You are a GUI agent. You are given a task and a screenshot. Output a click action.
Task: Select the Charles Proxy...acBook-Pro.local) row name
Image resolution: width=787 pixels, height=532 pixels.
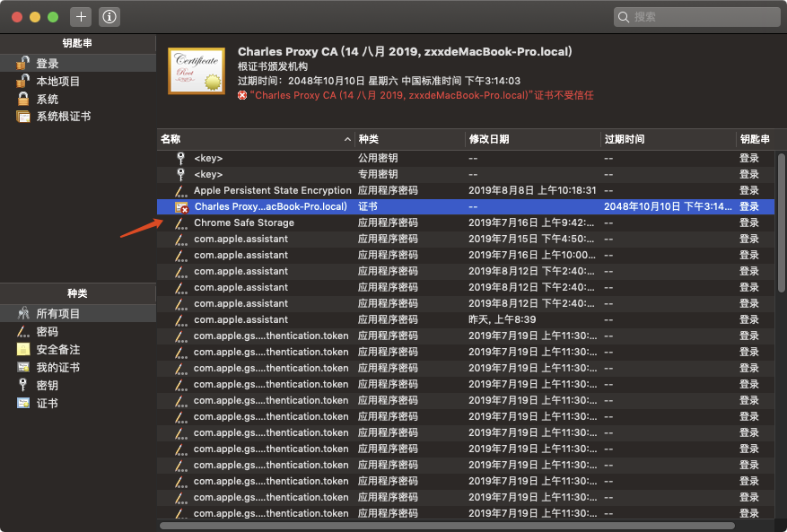click(270, 206)
